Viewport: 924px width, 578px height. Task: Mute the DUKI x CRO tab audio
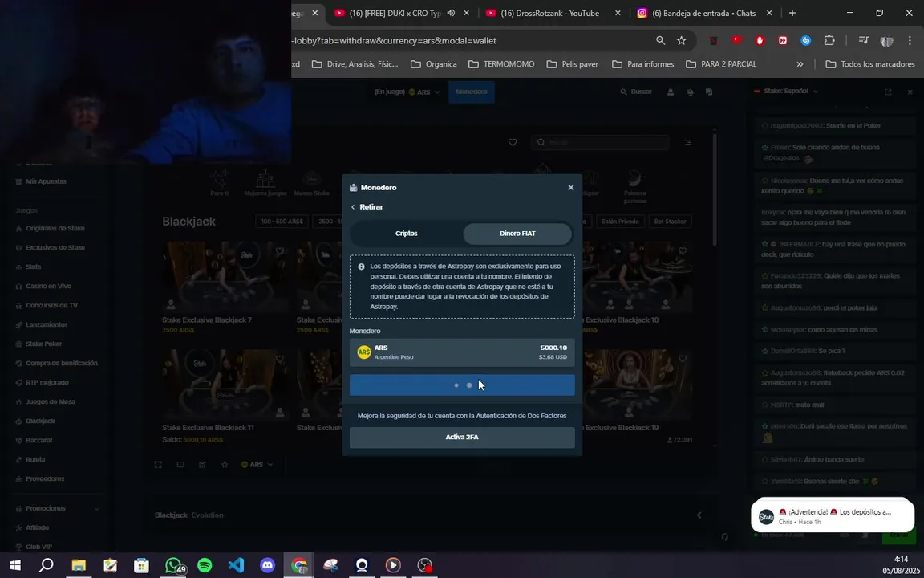point(451,13)
